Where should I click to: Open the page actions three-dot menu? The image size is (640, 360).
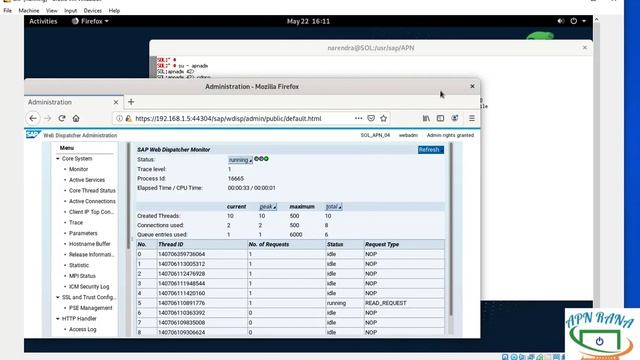(358, 118)
